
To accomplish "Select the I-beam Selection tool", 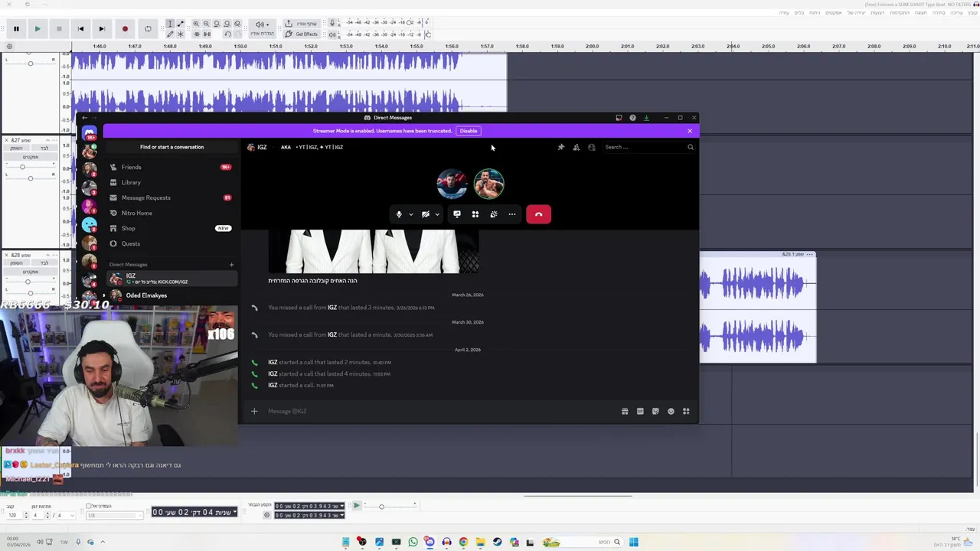I will 170,24.
